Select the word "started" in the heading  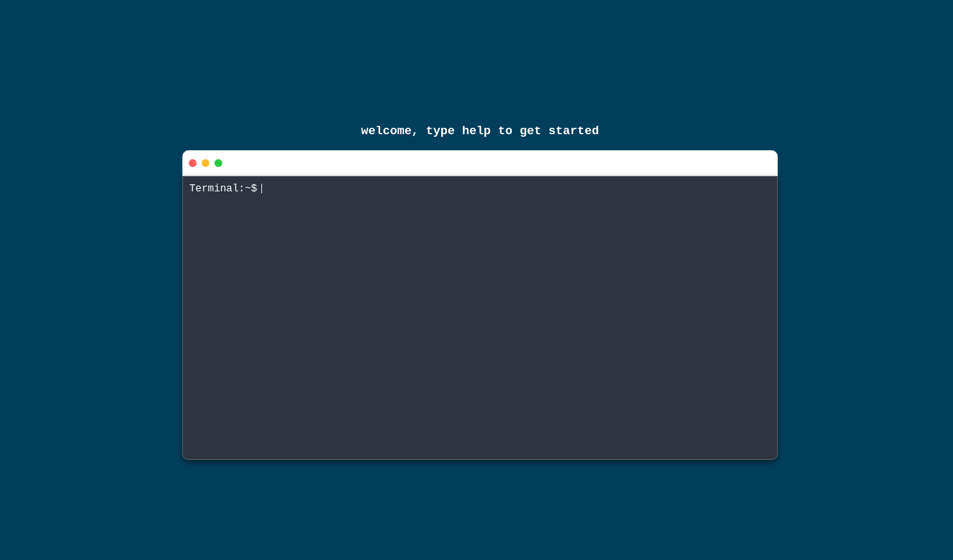(573, 130)
